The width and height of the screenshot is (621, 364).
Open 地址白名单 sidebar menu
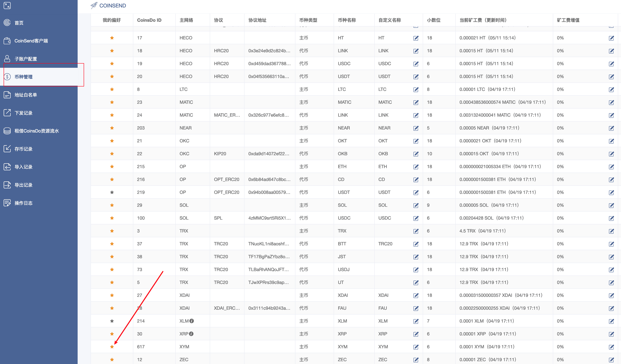pos(26,95)
